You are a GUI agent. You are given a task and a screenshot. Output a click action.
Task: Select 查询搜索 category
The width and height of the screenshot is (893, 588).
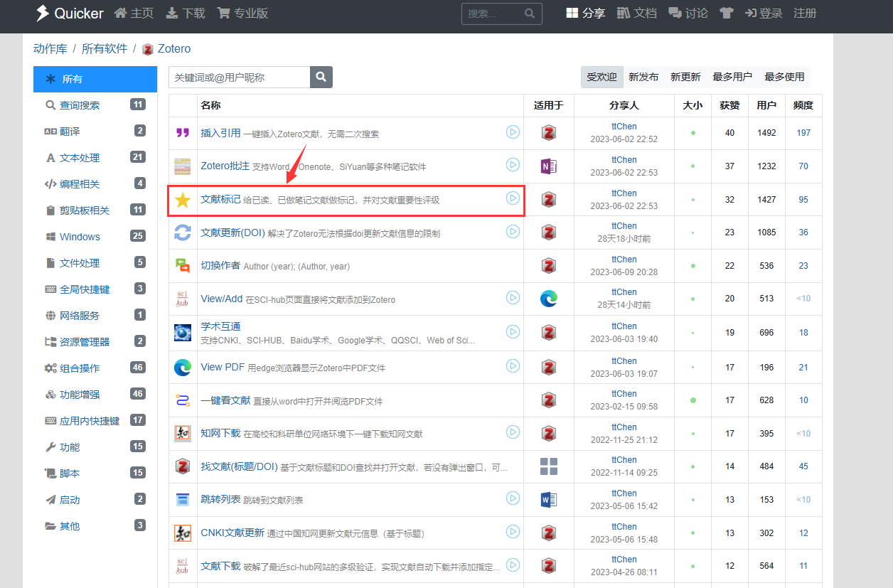click(95, 105)
